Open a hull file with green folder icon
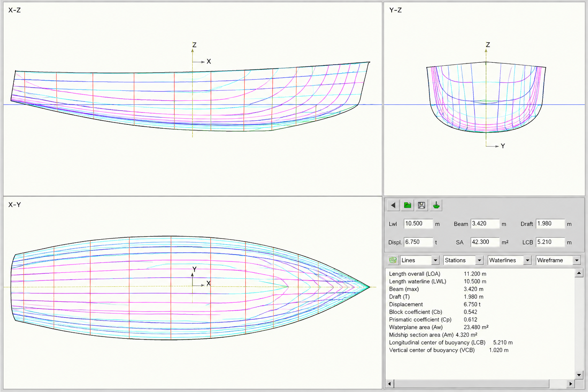This screenshot has width=588, height=392. click(x=408, y=205)
